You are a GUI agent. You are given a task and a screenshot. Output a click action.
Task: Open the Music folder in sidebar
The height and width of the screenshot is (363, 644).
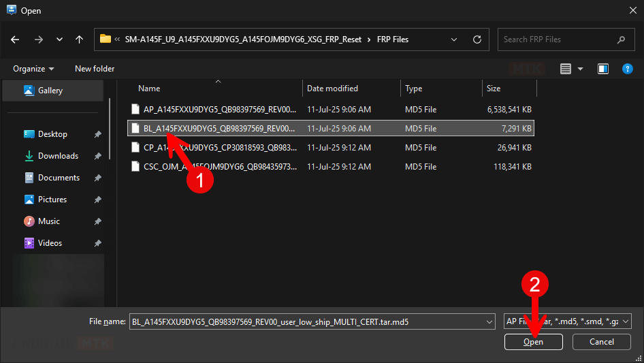point(48,221)
